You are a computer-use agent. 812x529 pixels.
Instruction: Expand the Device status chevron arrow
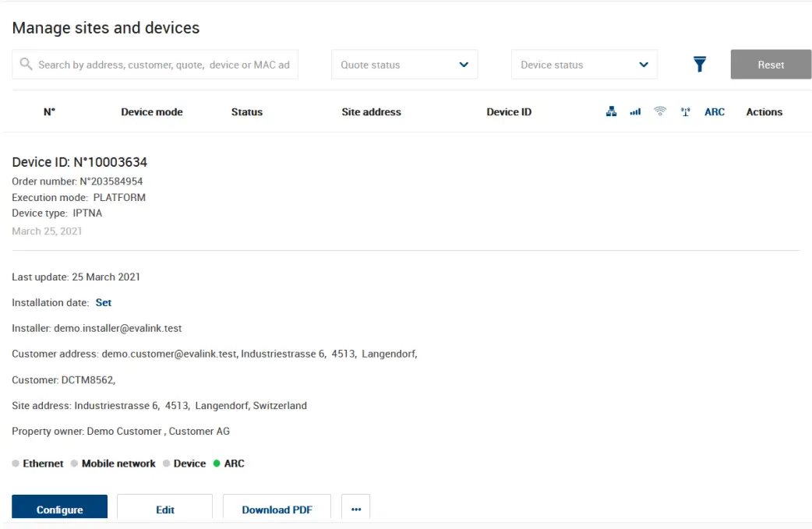pyautogui.click(x=644, y=65)
